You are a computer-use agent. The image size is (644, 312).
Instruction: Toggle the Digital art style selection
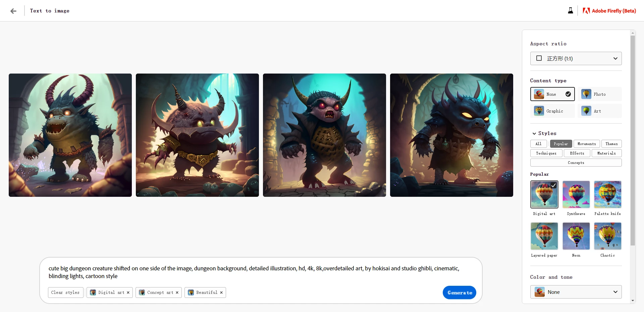tap(544, 194)
